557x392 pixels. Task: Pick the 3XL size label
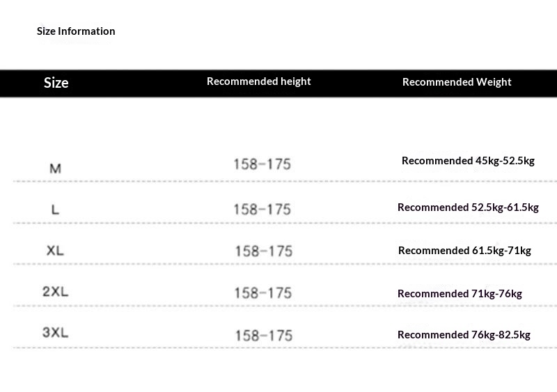tap(55, 334)
